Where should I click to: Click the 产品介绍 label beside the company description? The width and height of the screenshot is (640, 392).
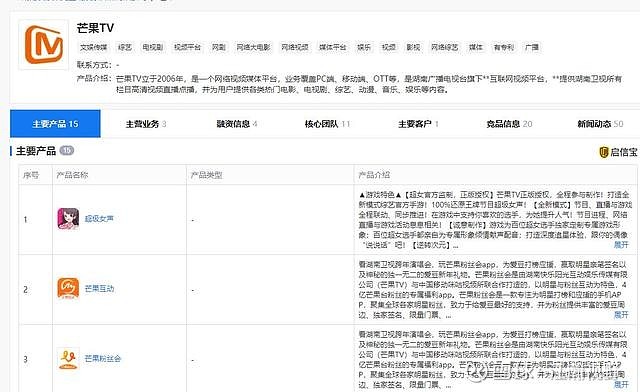(93, 78)
